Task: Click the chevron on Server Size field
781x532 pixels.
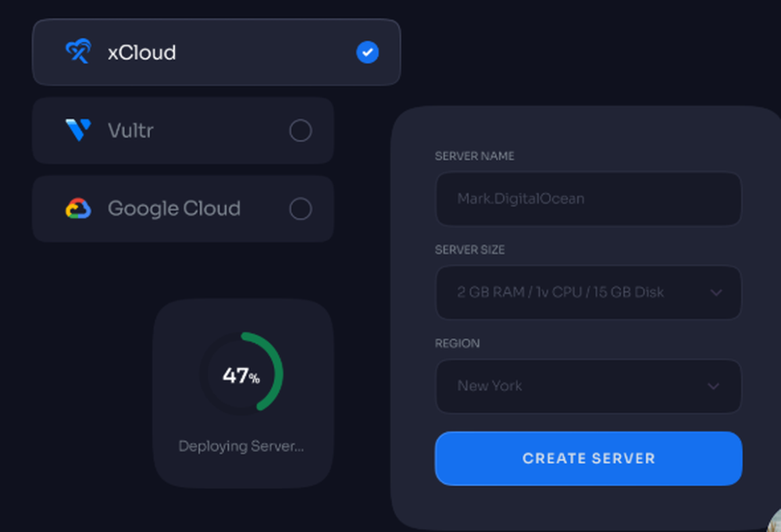Action: coord(716,293)
